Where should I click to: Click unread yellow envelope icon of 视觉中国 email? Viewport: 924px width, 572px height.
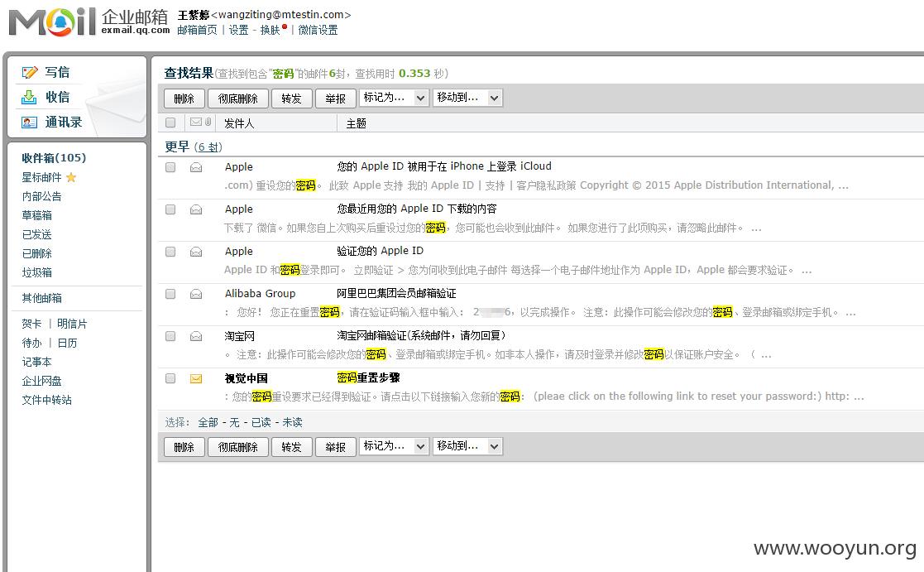[196, 378]
